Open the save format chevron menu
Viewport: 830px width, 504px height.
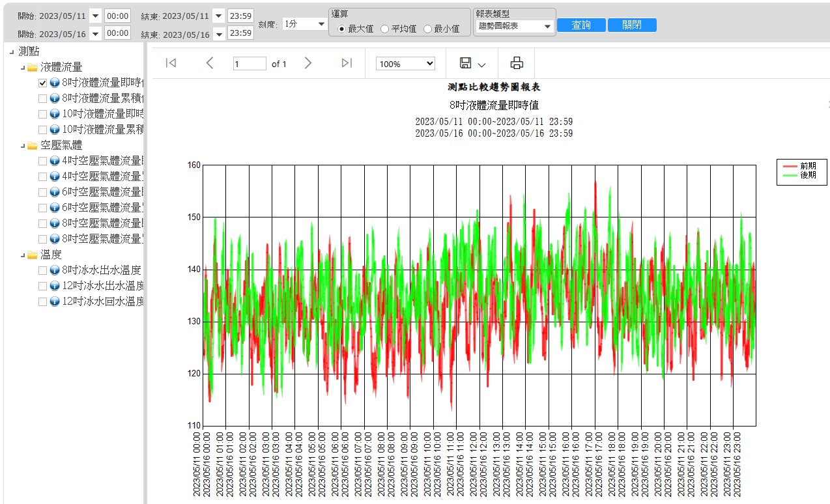point(482,64)
